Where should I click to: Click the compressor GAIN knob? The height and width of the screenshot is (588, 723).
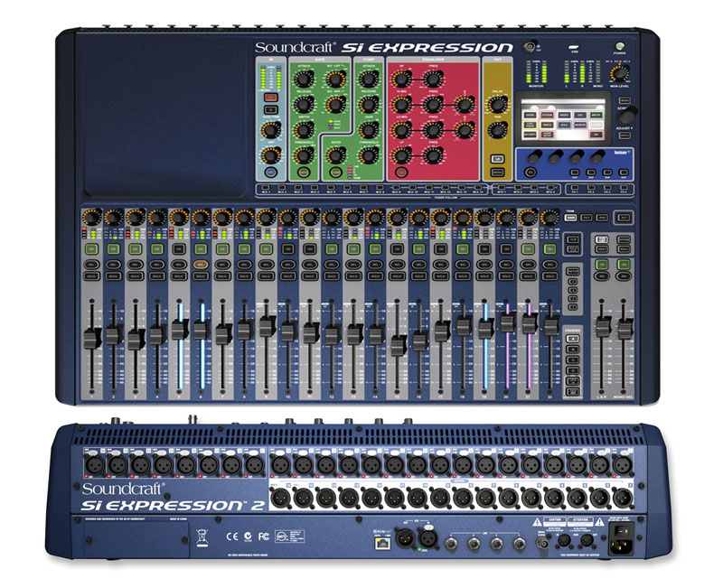click(369, 130)
